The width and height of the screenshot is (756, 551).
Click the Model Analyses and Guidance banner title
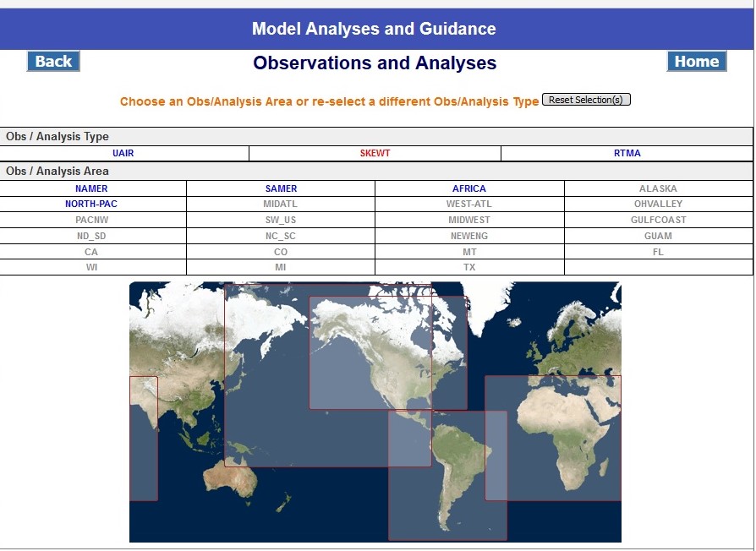374,29
